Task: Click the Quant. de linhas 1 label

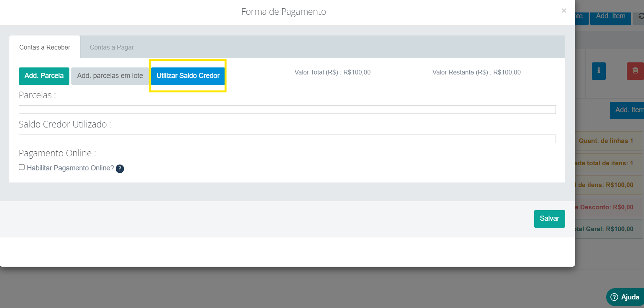Action: click(x=606, y=141)
